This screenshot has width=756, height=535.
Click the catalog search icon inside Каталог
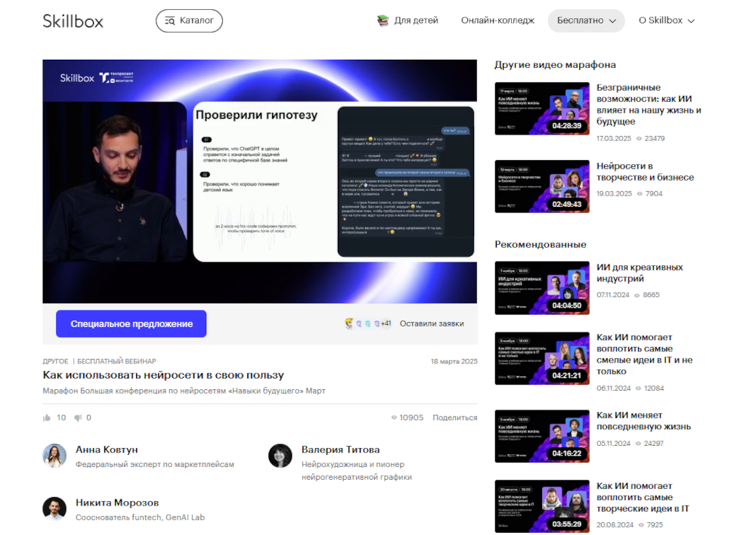point(169,20)
